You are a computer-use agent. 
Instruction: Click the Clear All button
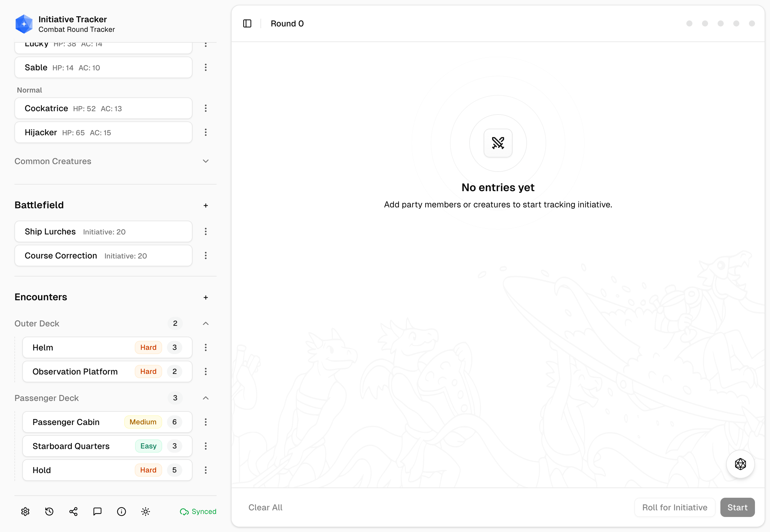[x=266, y=507]
